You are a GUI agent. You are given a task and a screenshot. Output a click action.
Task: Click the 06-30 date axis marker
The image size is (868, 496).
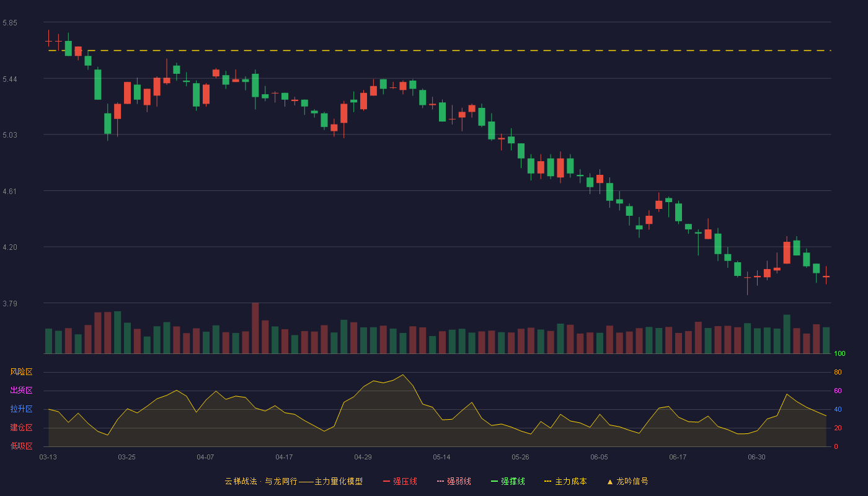click(x=756, y=457)
